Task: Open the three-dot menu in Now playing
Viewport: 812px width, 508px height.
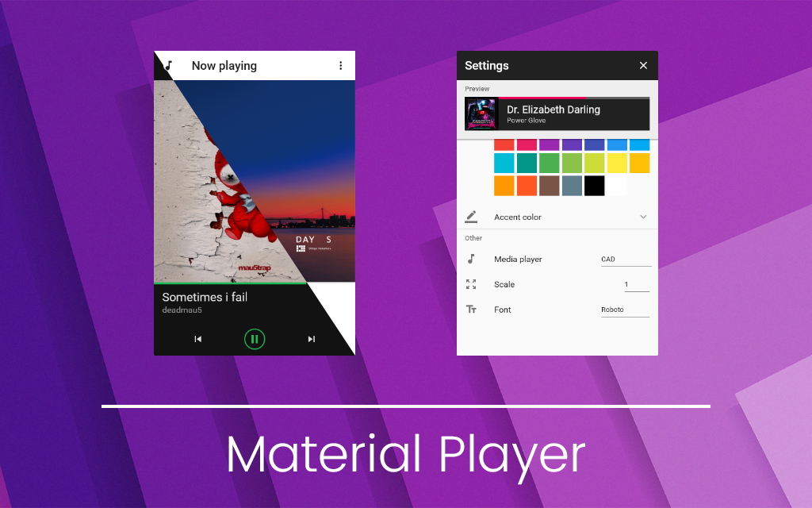Action: click(340, 65)
